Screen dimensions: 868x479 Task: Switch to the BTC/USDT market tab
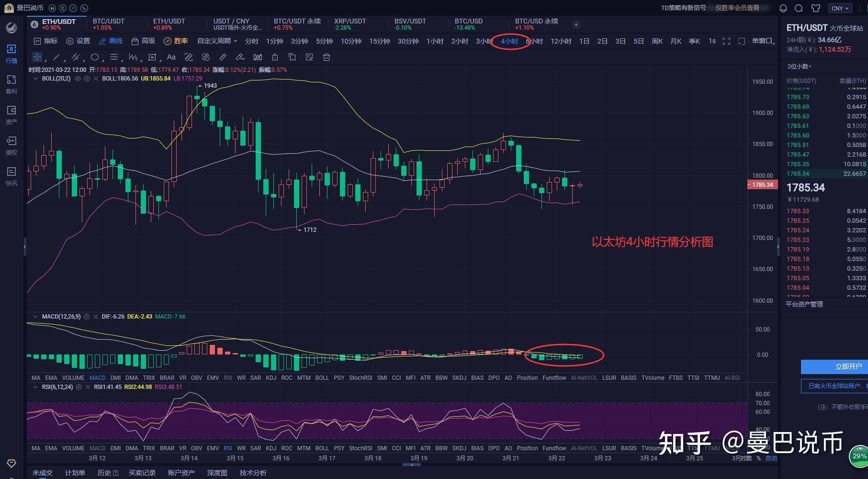[109, 24]
